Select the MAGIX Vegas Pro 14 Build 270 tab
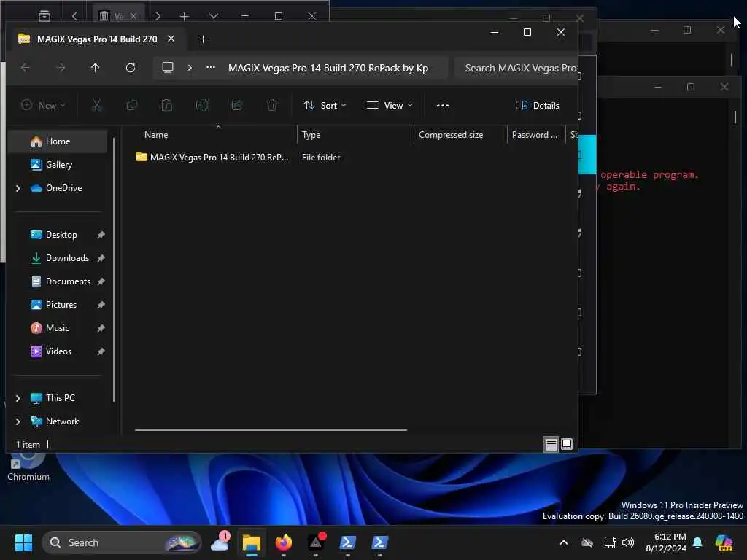The height and width of the screenshot is (560, 747). tap(97, 39)
